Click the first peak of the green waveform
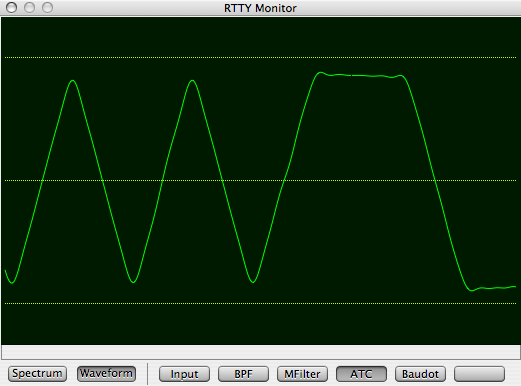The image size is (521, 386). [x=73, y=81]
